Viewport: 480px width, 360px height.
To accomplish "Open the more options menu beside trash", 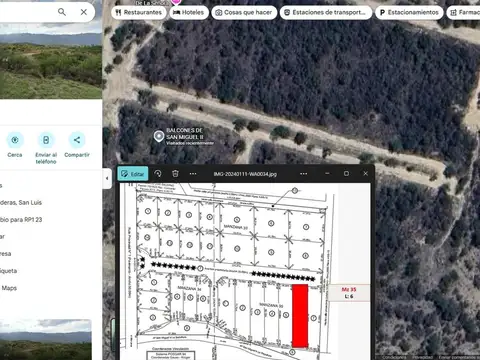I will 193,174.
